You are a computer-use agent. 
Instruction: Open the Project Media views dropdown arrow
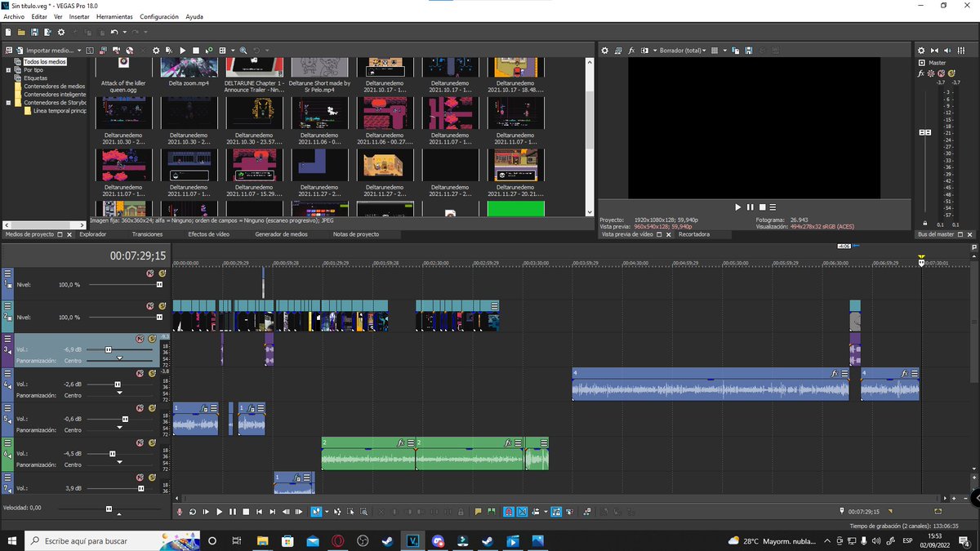pyautogui.click(x=232, y=51)
